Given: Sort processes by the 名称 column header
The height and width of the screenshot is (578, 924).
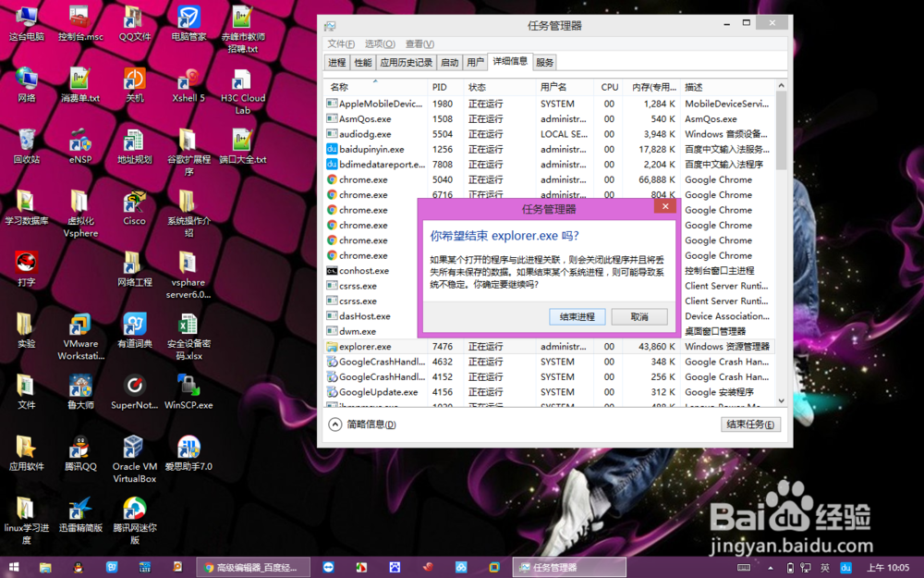Looking at the screenshot, I should [375, 87].
